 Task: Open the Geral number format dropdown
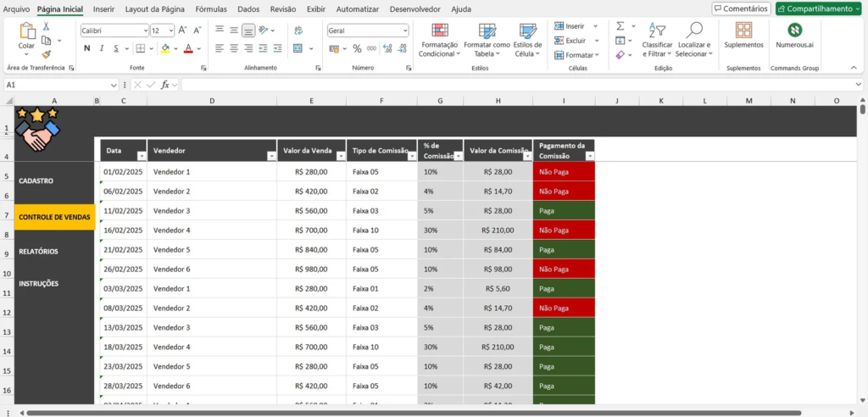tap(404, 31)
